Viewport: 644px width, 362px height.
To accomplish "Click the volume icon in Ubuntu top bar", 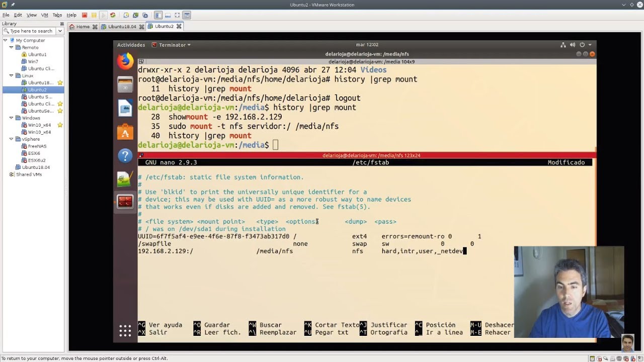I will point(573,45).
